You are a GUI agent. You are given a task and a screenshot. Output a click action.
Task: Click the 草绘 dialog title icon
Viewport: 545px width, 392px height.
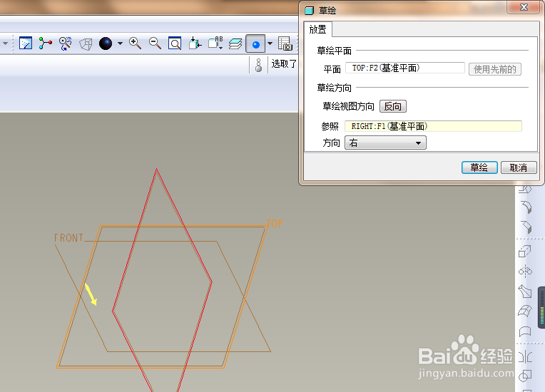point(310,11)
